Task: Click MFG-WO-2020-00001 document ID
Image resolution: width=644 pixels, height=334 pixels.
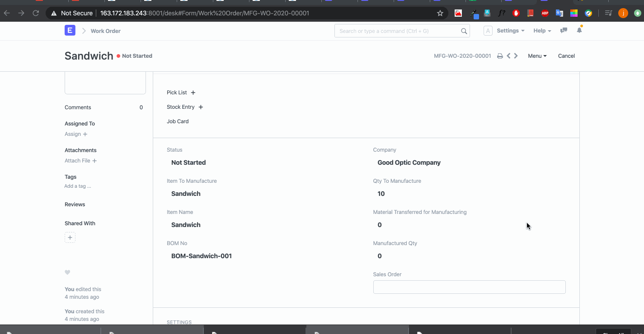Action: pos(462,56)
